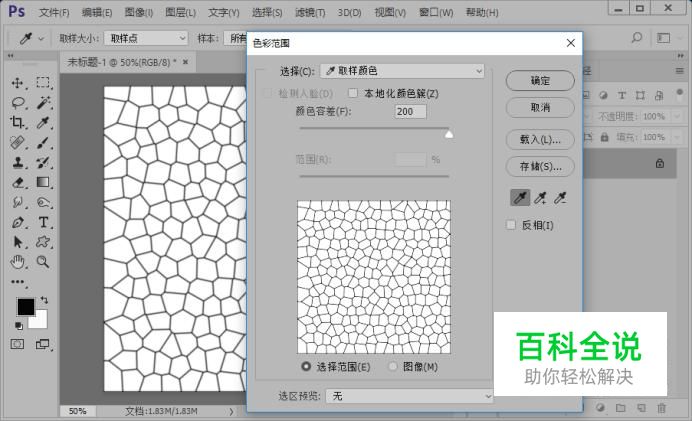This screenshot has height=421, width=692.
Task: Select the Hand tool
Action: click(18, 262)
